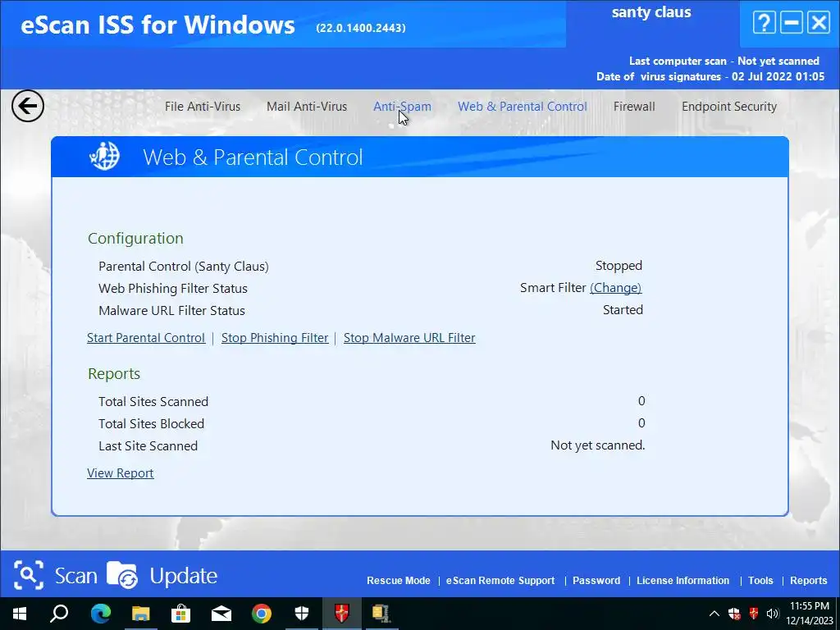The height and width of the screenshot is (630, 840).
Task: Open Mail app from taskbar
Action: (221, 614)
